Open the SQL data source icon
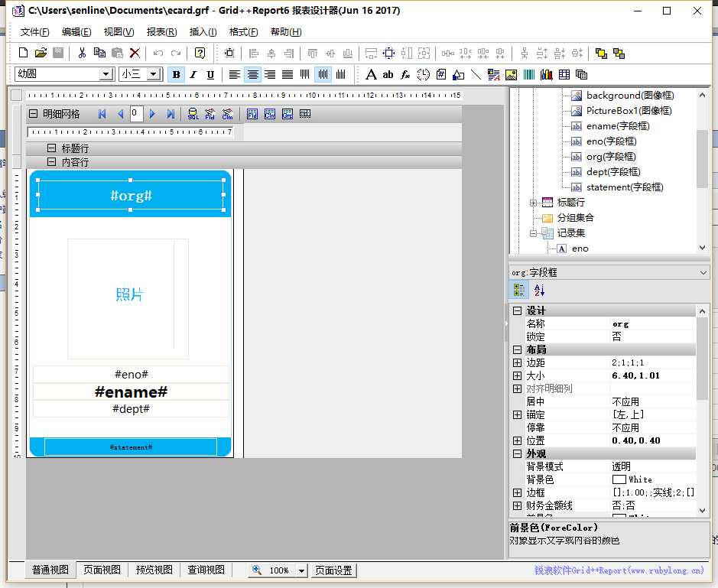 (x=193, y=114)
